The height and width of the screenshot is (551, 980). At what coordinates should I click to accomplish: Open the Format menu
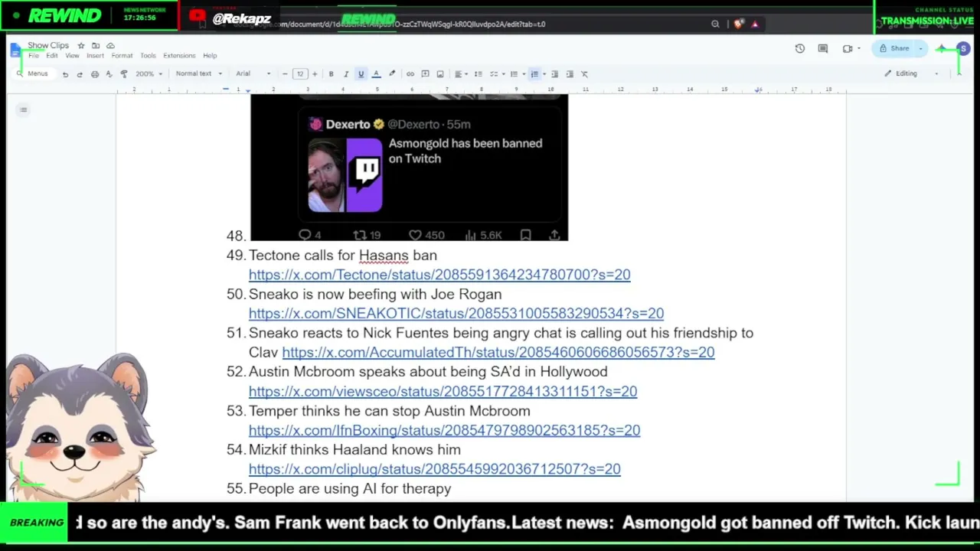click(122, 56)
